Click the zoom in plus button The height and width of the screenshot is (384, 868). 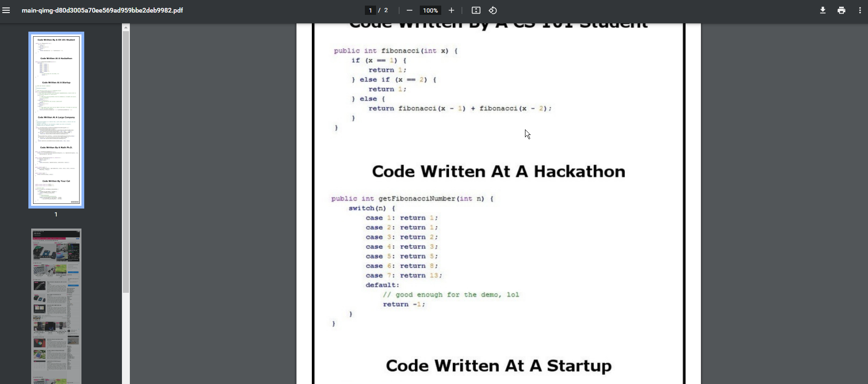point(451,10)
